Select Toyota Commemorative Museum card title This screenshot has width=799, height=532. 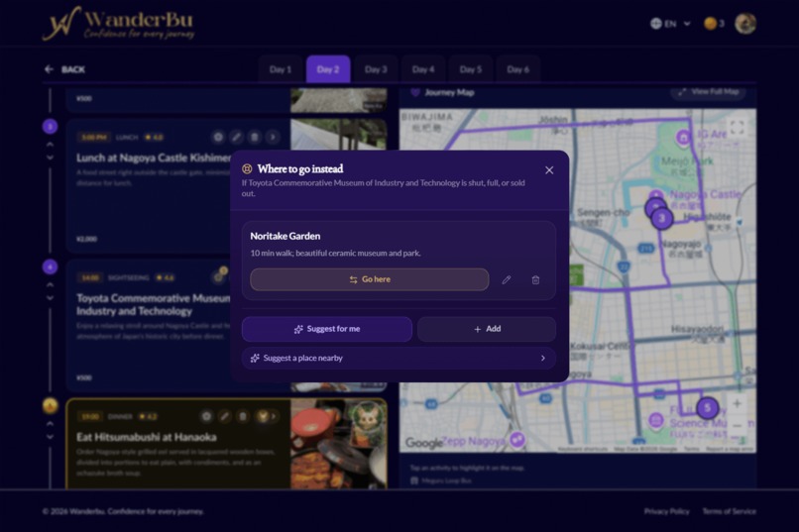click(154, 304)
